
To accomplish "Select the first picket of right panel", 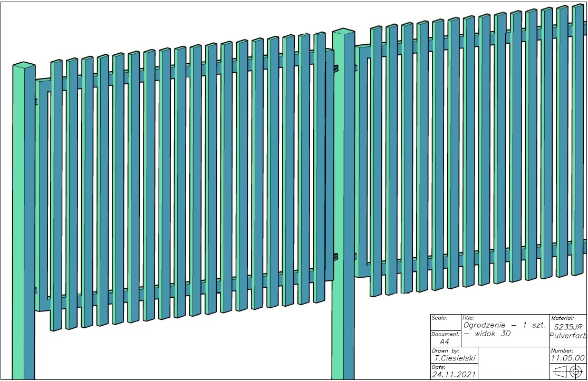I will [376, 161].
